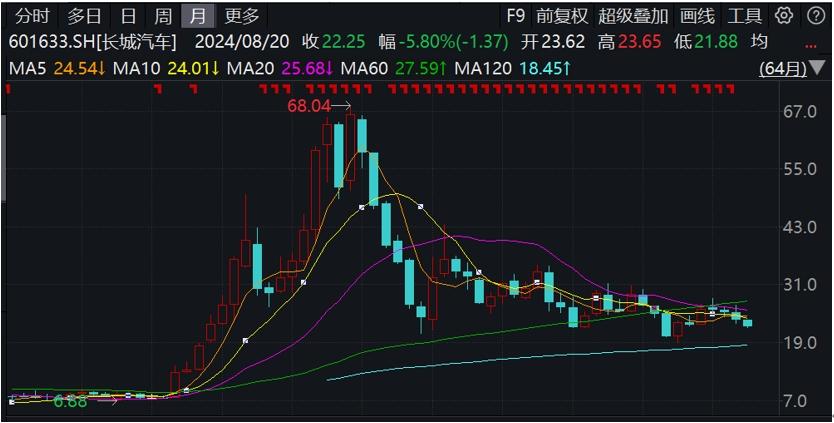This screenshot has width=834, height=423.
Task: Select the 月 monthly chart tab
Action: (198, 16)
